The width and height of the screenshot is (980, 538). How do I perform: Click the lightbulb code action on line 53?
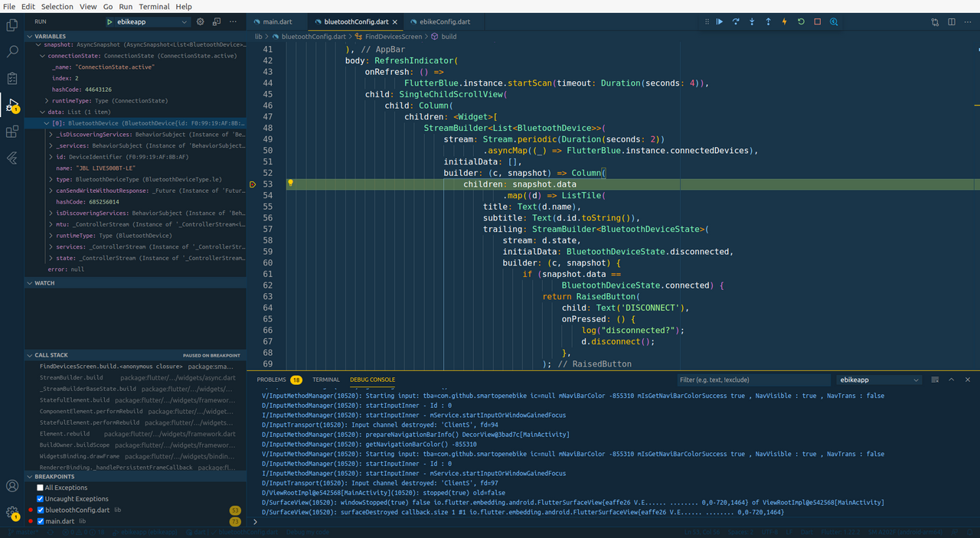click(x=290, y=184)
